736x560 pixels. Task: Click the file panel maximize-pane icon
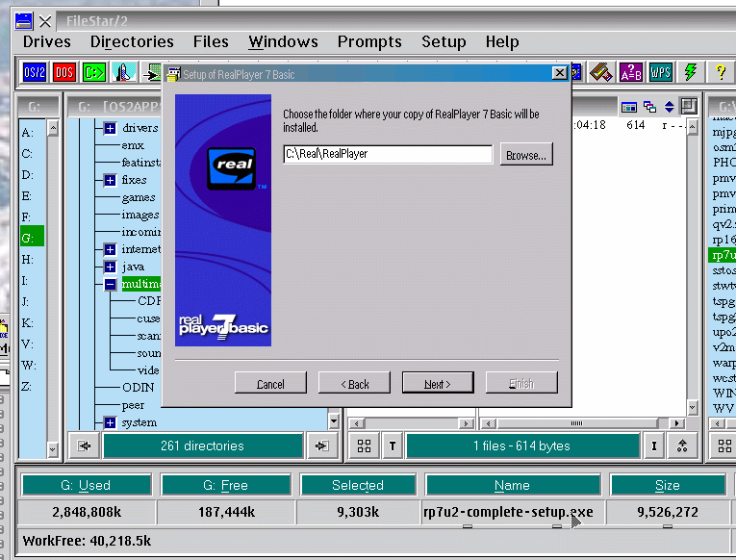pyautogui.click(x=689, y=106)
